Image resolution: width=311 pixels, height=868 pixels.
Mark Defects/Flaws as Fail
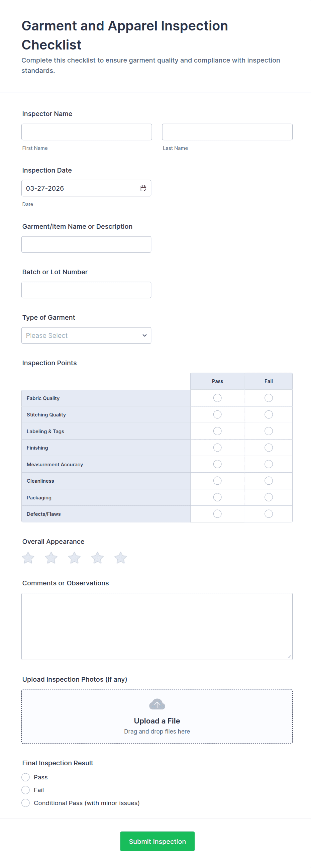coord(269,514)
